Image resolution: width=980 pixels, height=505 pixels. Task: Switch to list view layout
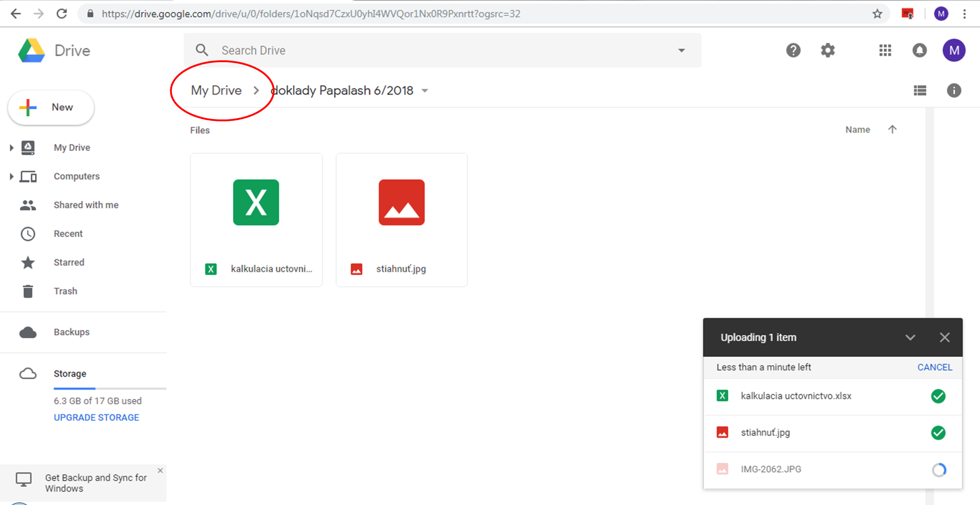(920, 91)
